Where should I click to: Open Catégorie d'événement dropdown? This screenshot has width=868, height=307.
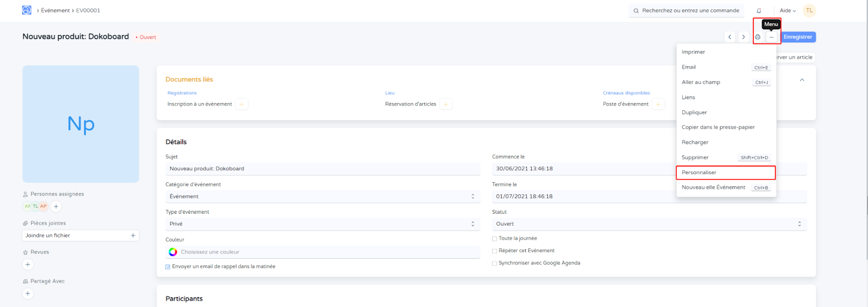coord(322,196)
